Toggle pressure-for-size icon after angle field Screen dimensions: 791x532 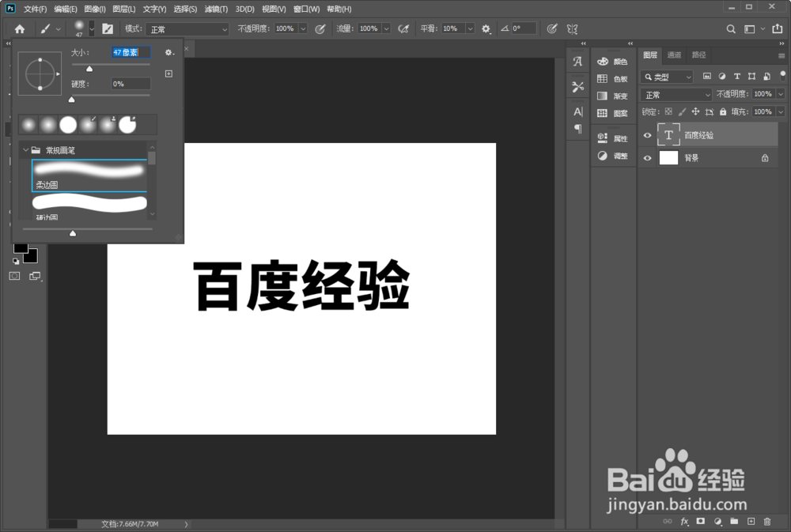click(x=552, y=28)
